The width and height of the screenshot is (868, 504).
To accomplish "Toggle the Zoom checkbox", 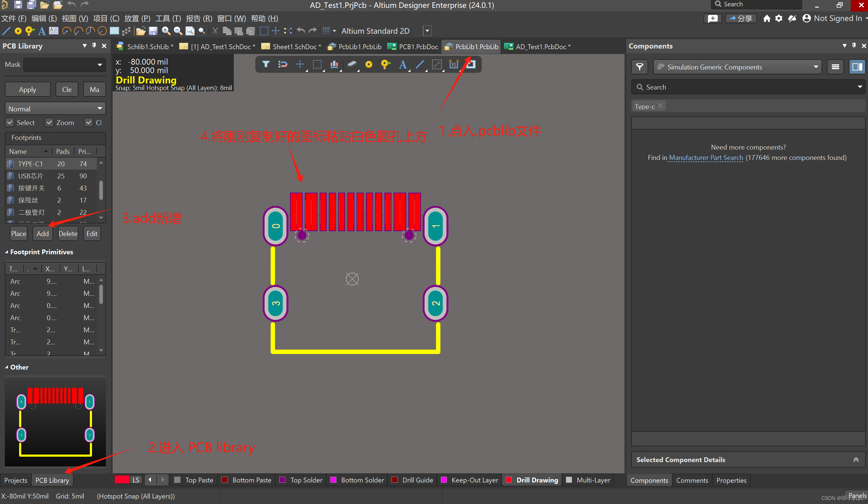I will pyautogui.click(x=49, y=123).
